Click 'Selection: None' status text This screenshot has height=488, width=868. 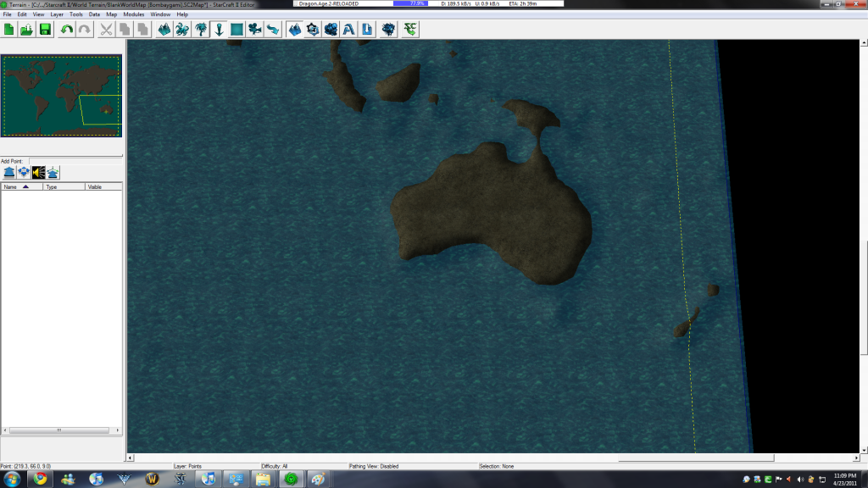[497, 467]
